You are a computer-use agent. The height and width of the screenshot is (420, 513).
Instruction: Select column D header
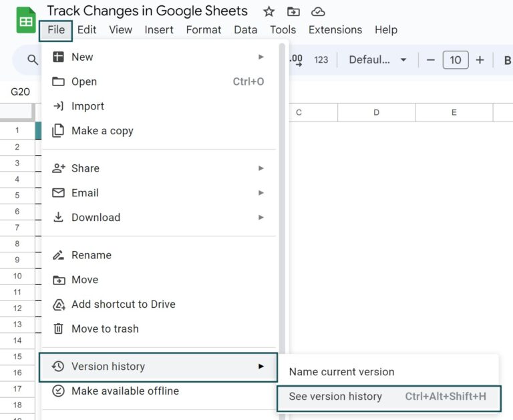click(376, 113)
